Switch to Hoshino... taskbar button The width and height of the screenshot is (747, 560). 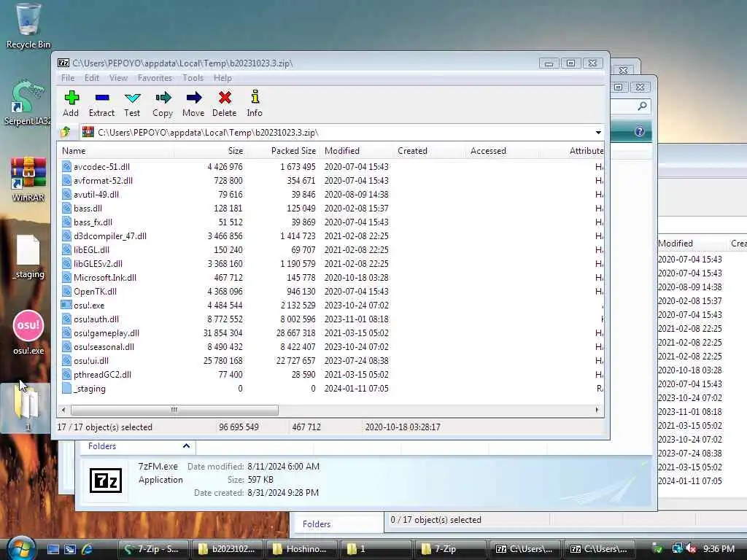(x=301, y=549)
